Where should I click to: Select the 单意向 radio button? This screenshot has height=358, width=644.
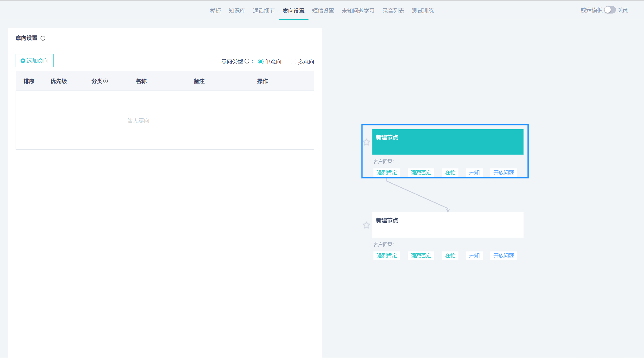261,62
